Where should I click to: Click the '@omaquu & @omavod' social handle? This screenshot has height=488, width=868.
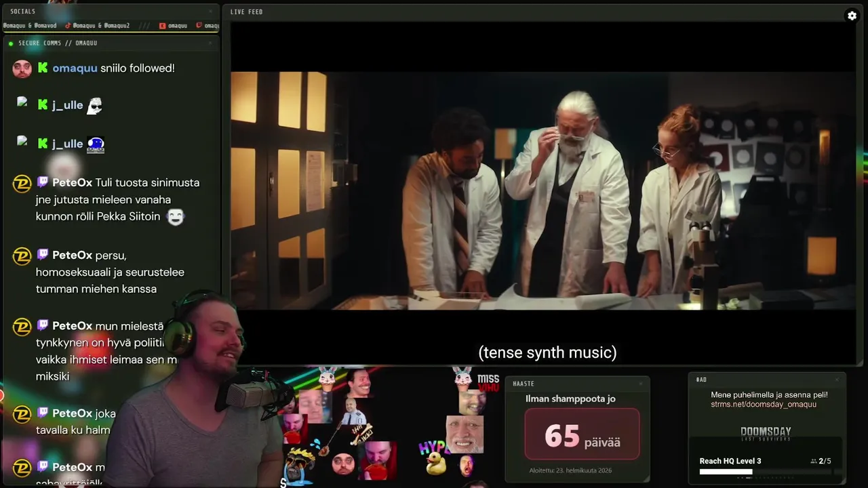click(x=30, y=26)
